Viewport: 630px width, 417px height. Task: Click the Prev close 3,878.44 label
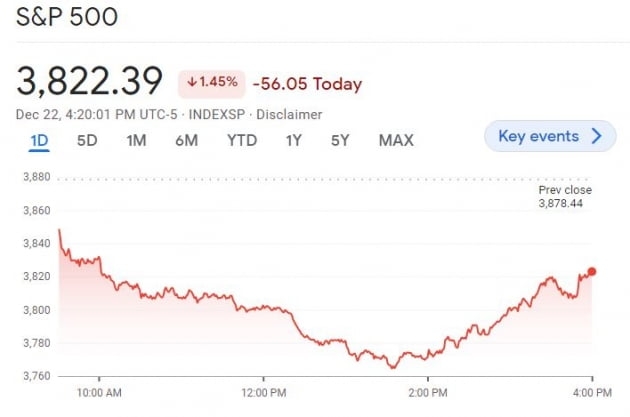click(x=565, y=196)
